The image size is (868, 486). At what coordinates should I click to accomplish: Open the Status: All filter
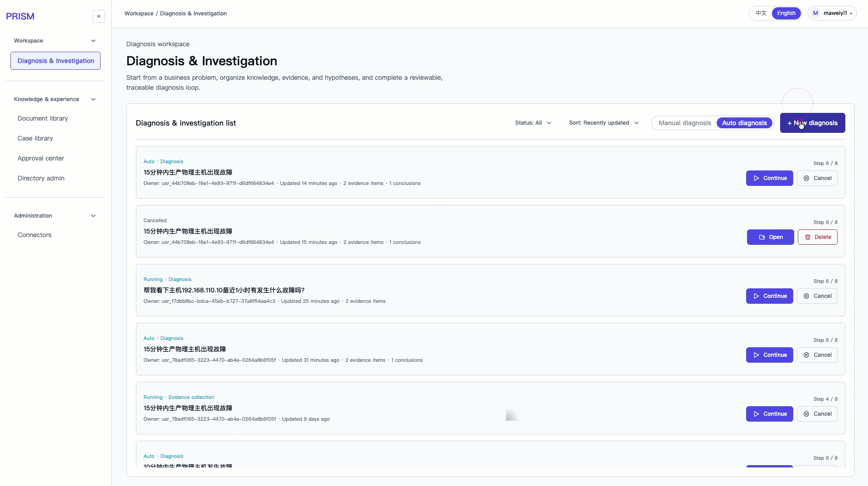point(533,123)
